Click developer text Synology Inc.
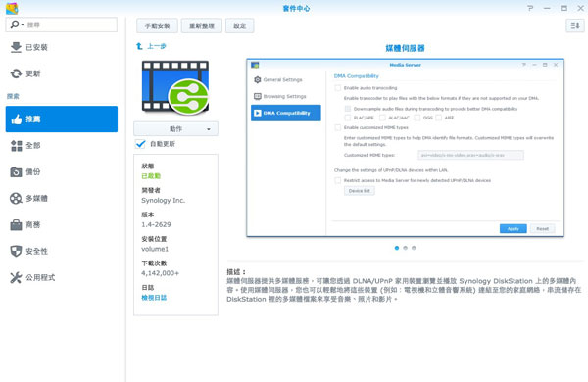 (163, 200)
